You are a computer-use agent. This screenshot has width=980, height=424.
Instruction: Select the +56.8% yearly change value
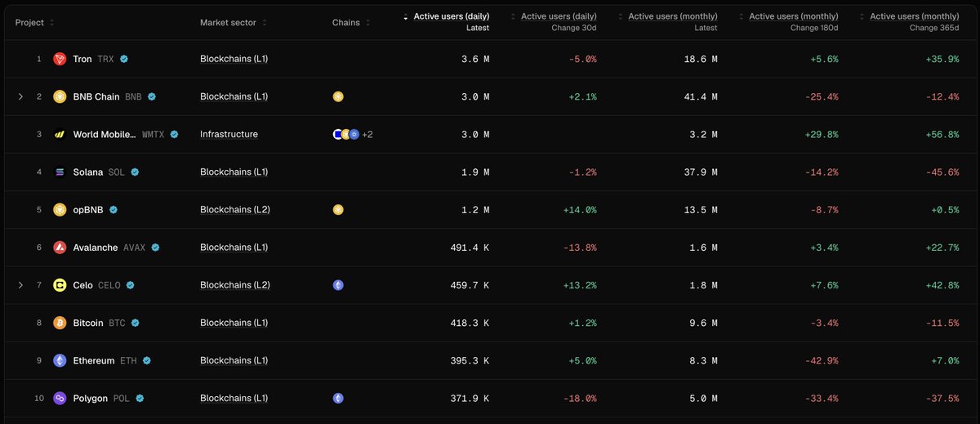[x=942, y=134]
